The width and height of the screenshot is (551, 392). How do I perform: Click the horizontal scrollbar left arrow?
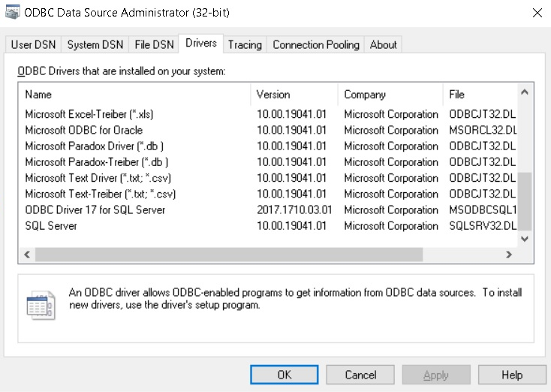coord(27,255)
